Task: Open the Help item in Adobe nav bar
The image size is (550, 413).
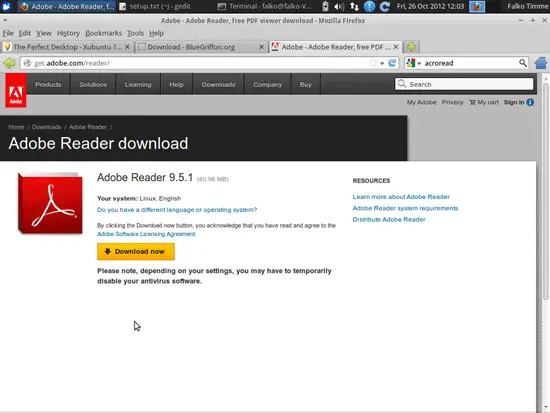Action: tap(176, 85)
